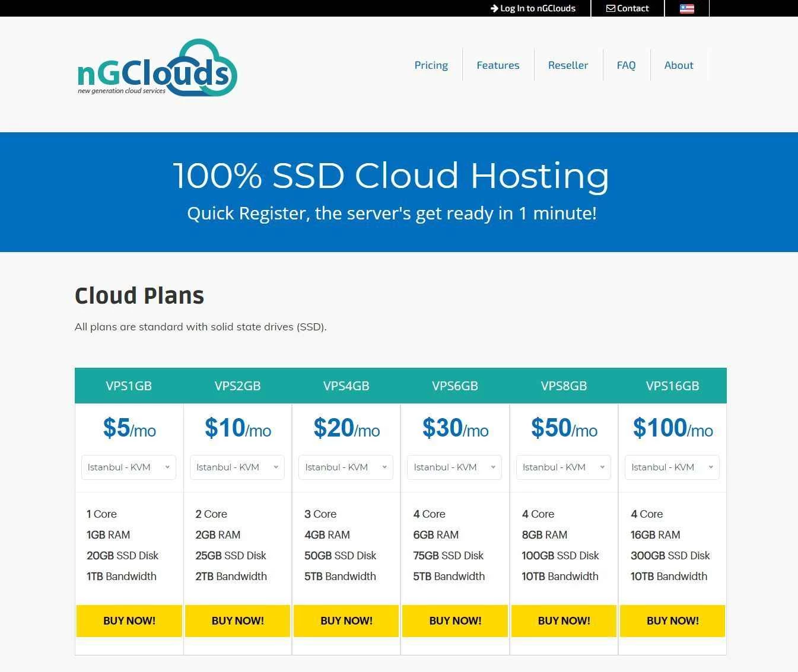Open the About page
The image size is (798, 672).
click(679, 65)
